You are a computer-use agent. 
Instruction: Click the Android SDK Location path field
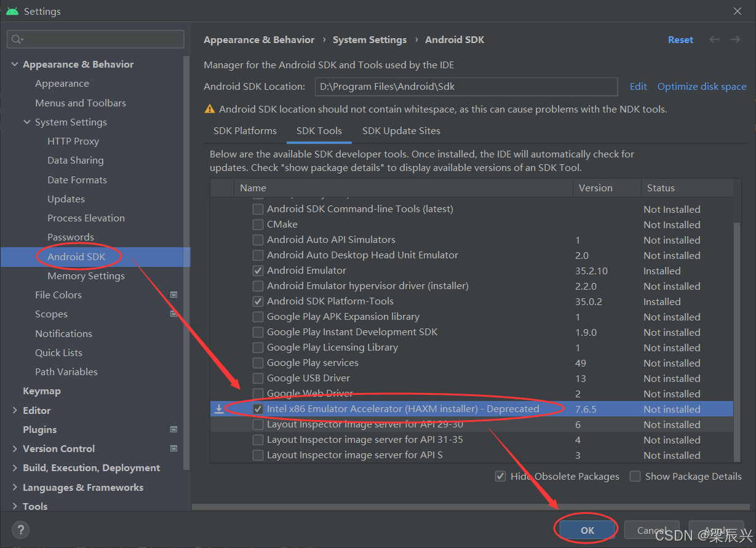466,87
